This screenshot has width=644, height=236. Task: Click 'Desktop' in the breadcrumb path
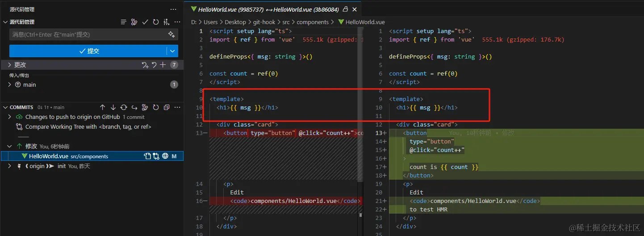point(235,22)
